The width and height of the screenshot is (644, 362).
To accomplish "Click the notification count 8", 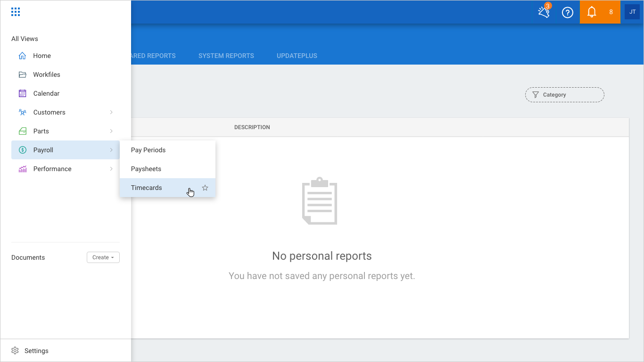I will click(611, 12).
